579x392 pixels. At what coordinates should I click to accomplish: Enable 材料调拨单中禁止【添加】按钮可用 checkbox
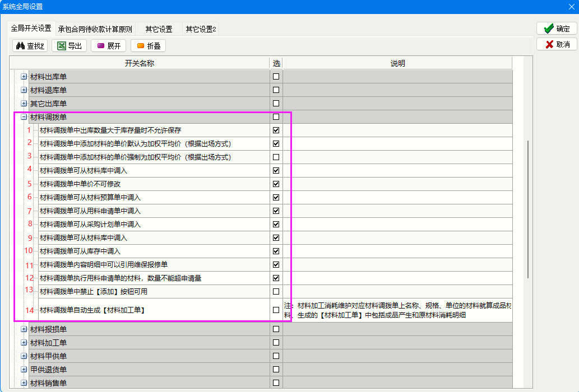click(x=276, y=292)
